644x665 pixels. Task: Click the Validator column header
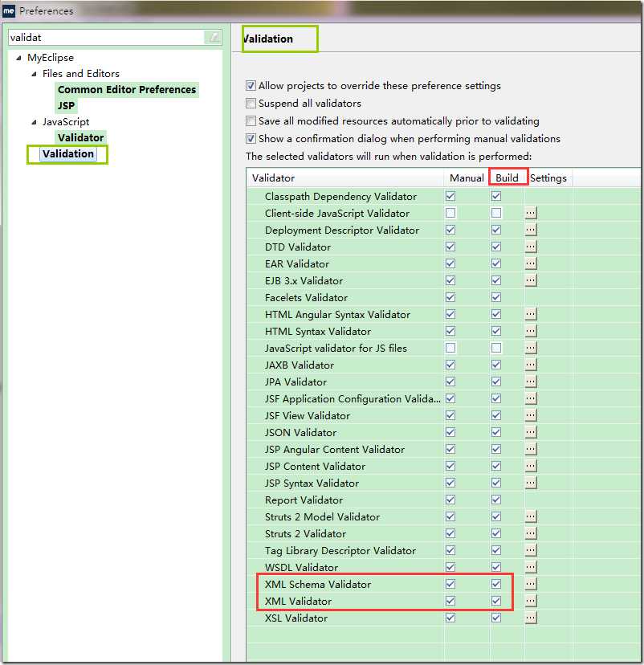[344, 177]
